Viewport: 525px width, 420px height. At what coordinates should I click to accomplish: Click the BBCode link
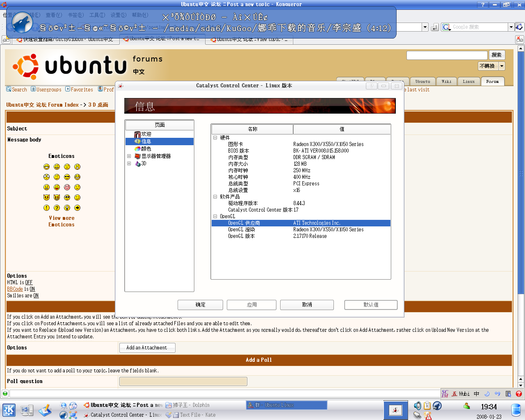click(x=15, y=289)
